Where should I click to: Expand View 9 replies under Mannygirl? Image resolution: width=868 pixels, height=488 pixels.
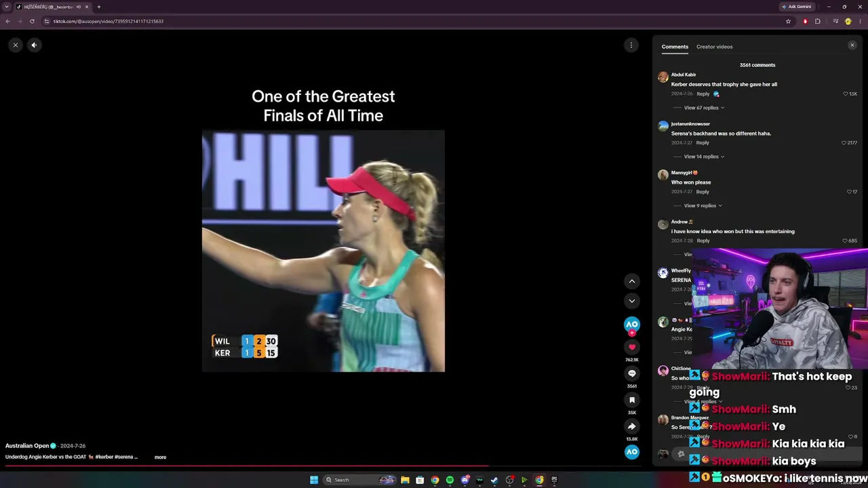(x=703, y=205)
